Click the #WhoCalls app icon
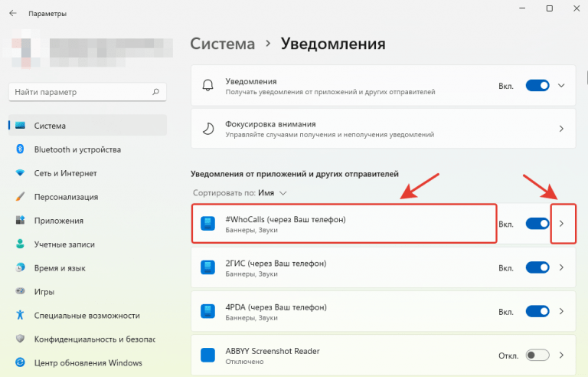This screenshot has height=377, width=588. (x=207, y=224)
